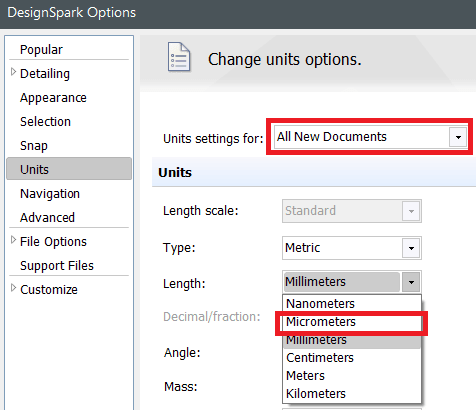Viewport: 476px width, 410px height.
Task: Open the Popular options page
Action: (41, 50)
